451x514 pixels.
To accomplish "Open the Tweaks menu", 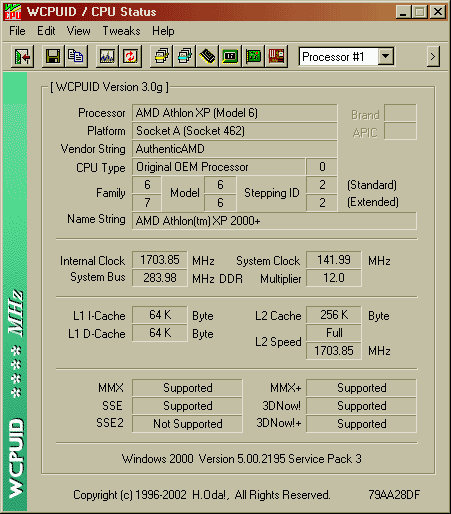I will coord(121,31).
